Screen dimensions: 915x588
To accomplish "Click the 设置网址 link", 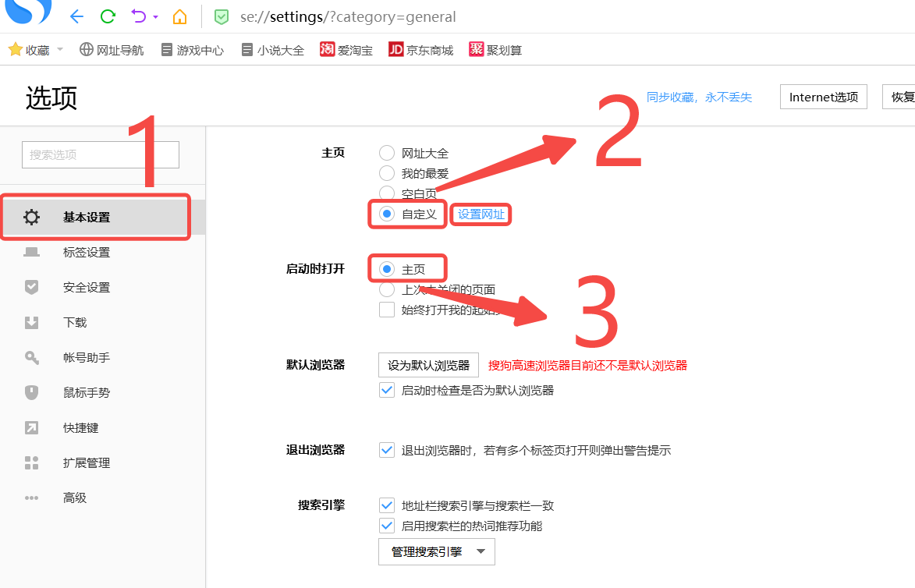I will coord(481,214).
